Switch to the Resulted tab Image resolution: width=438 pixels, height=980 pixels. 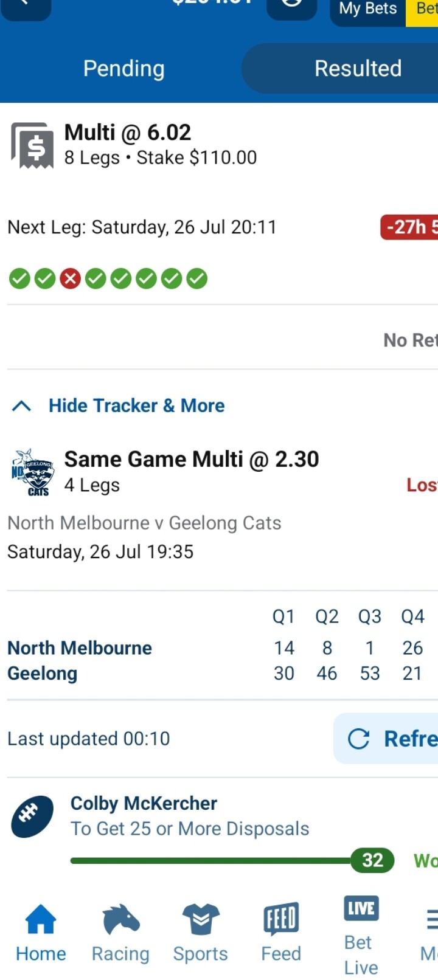coord(358,69)
